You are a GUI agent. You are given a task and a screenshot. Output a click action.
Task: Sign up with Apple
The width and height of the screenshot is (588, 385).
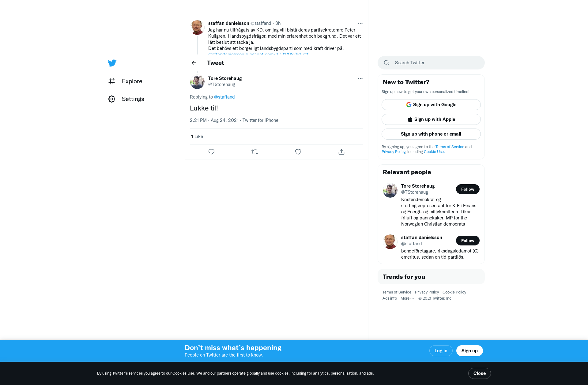coord(431,119)
